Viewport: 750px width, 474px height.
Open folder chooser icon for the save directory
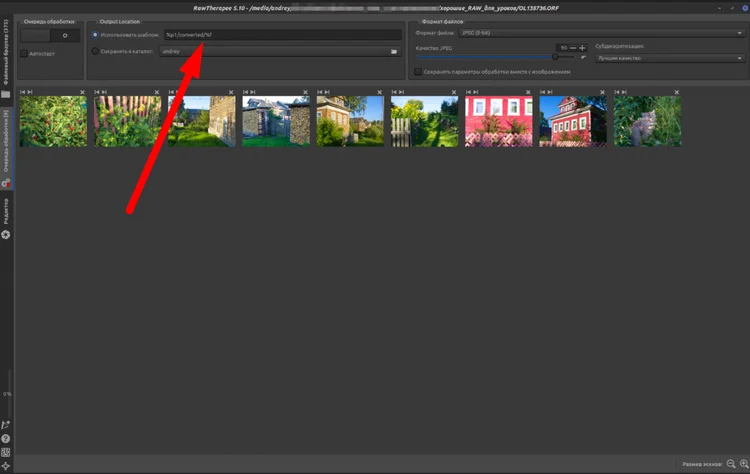394,50
